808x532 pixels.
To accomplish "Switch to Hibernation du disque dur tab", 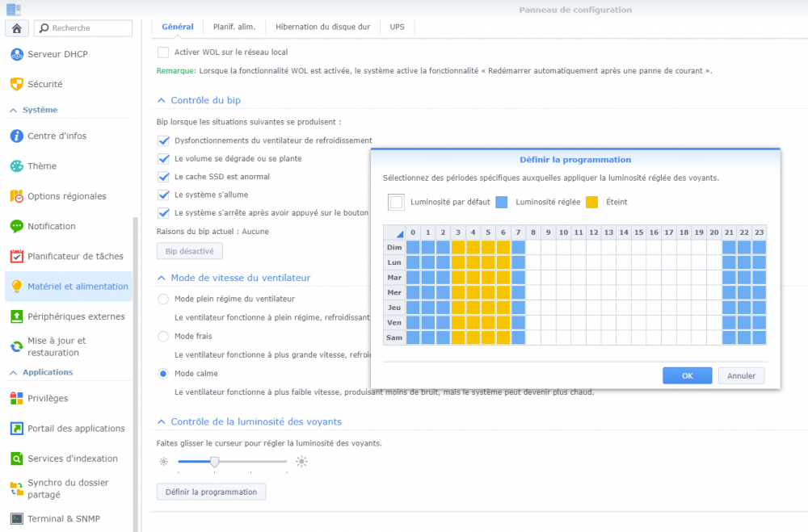I will click(x=323, y=27).
